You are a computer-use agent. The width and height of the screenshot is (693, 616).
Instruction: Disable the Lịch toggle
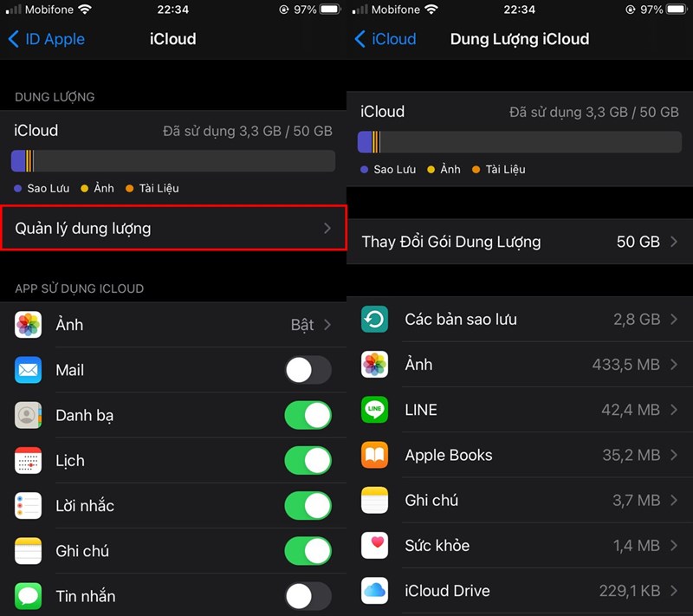click(308, 460)
